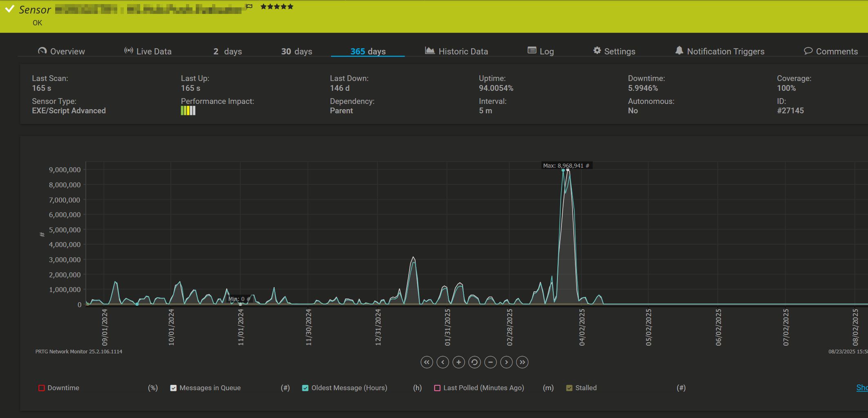Open the Overview tab icon
The width and height of the screenshot is (868, 418).
[x=43, y=51]
